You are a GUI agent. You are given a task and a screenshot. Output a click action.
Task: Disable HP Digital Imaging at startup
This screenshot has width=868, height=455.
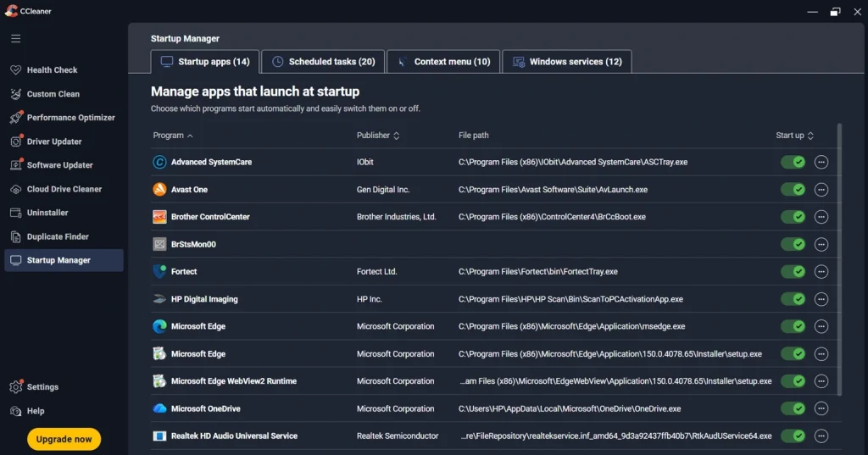793,299
